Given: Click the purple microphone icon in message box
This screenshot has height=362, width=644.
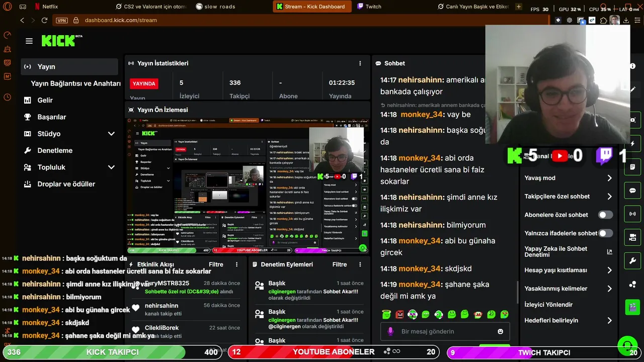Looking at the screenshot, I should click(x=390, y=331).
